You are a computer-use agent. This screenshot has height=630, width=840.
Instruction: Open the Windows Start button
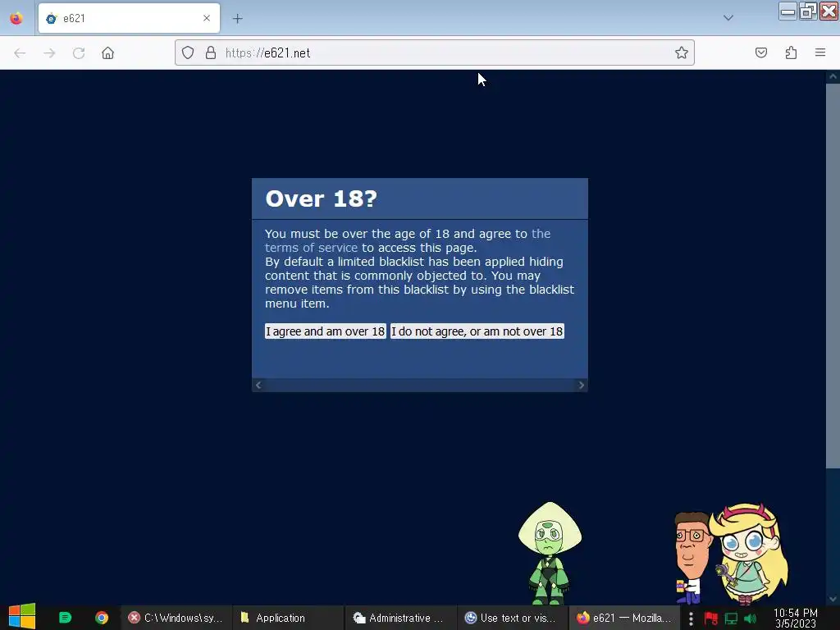tap(22, 617)
